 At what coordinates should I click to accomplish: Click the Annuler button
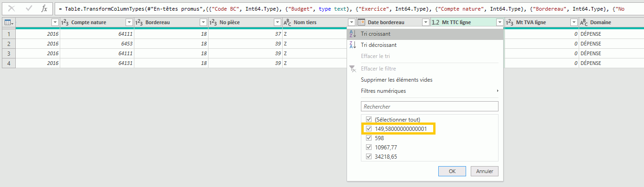485,171
